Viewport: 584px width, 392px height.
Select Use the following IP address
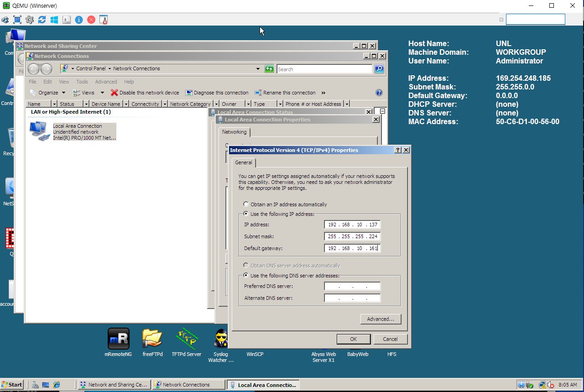pyautogui.click(x=246, y=214)
